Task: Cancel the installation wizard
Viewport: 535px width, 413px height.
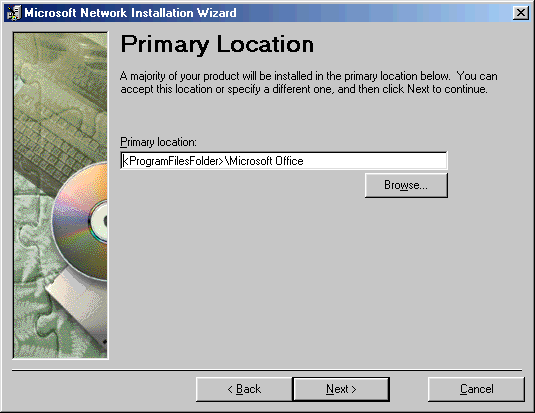Action: tap(476, 389)
